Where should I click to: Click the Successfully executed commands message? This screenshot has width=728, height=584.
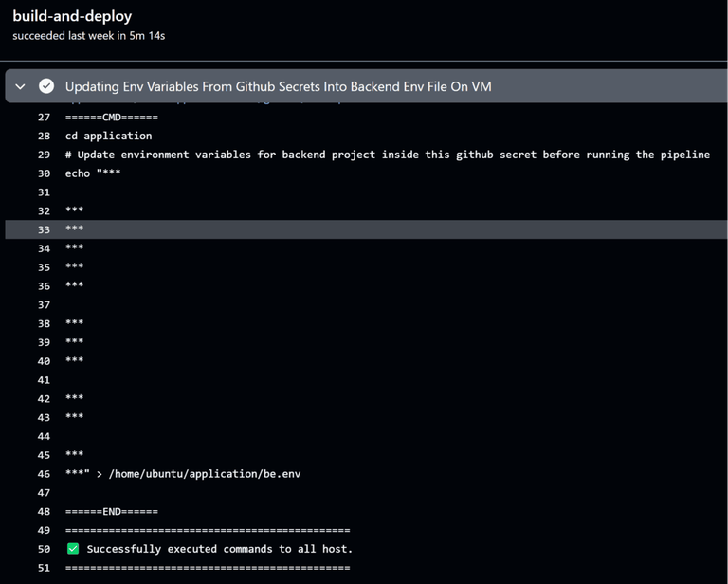[220, 549]
